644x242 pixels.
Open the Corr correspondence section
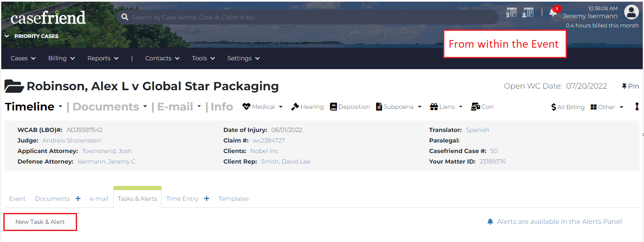click(482, 107)
